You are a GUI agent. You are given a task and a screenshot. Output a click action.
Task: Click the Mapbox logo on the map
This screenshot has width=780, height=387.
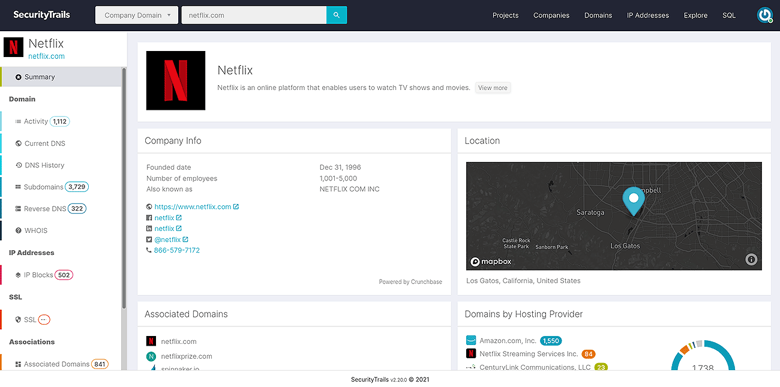click(x=491, y=261)
